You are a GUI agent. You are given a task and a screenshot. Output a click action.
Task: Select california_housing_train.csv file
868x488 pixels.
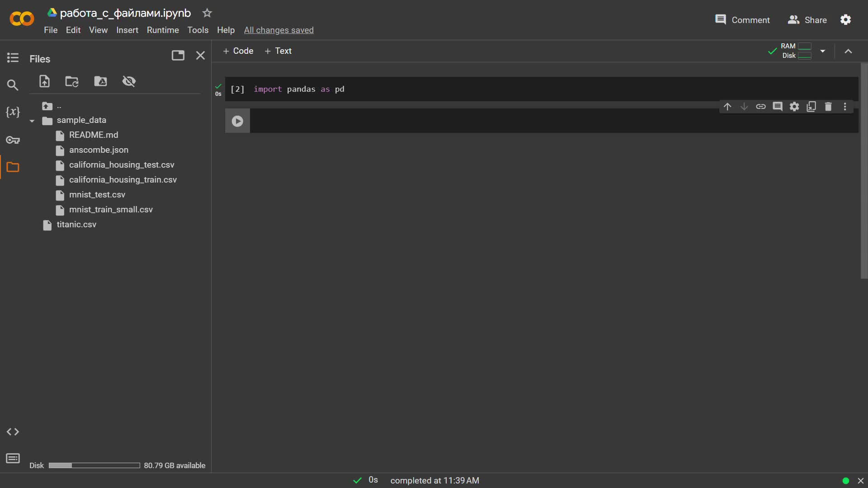pos(123,180)
